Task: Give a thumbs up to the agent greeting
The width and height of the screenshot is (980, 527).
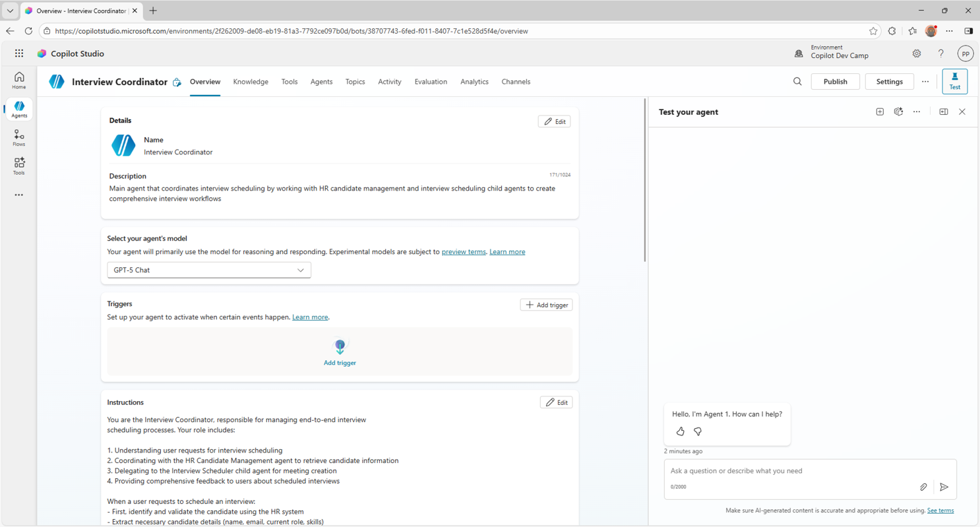Action: (680, 431)
